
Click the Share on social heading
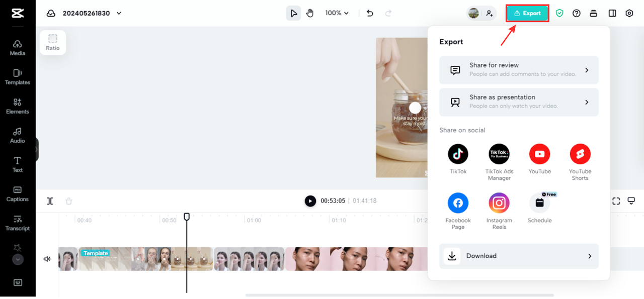tap(462, 130)
